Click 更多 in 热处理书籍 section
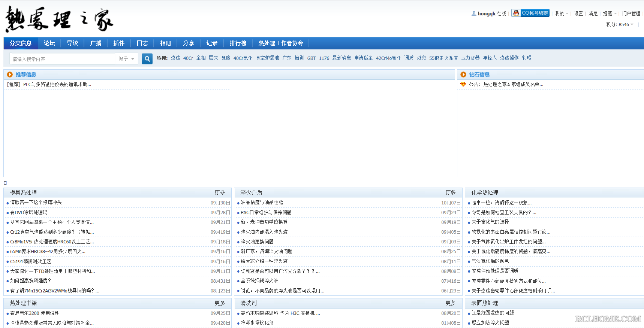Viewport: 644px width, 328px height. point(220,303)
